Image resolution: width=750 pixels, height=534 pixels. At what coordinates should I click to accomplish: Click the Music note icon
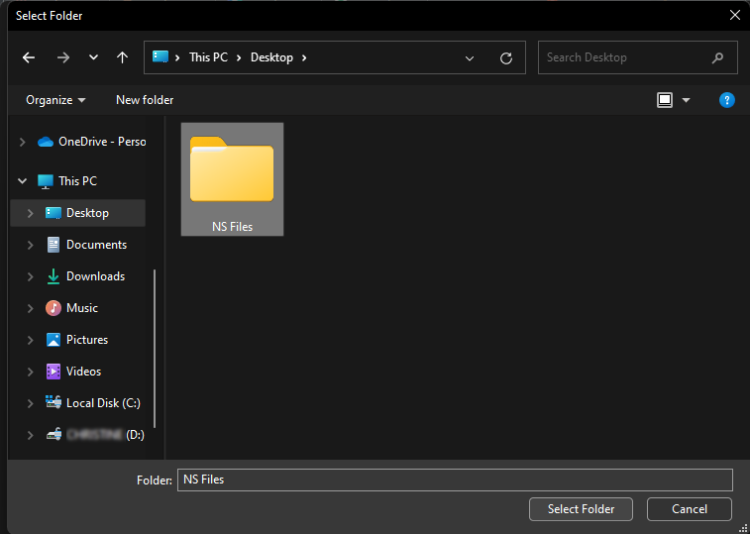click(53, 308)
